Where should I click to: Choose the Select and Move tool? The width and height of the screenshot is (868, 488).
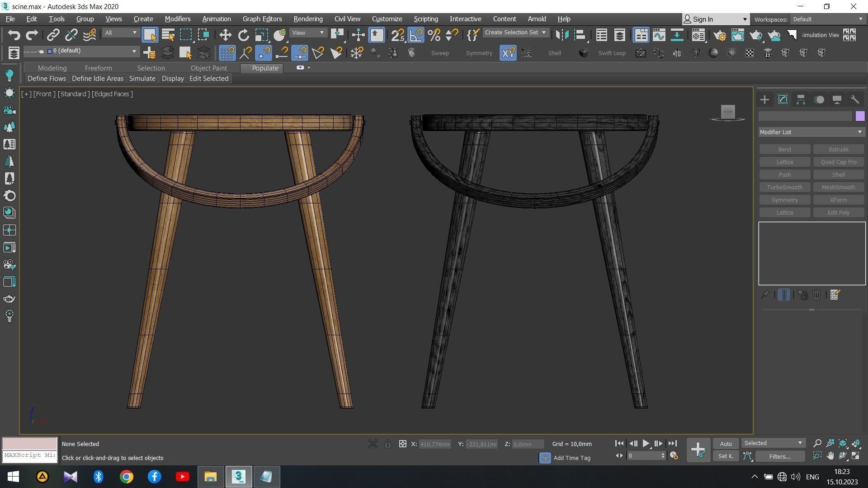click(x=225, y=35)
